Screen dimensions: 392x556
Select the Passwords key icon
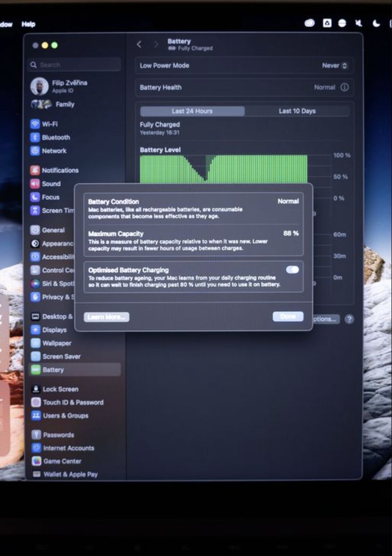point(36,435)
